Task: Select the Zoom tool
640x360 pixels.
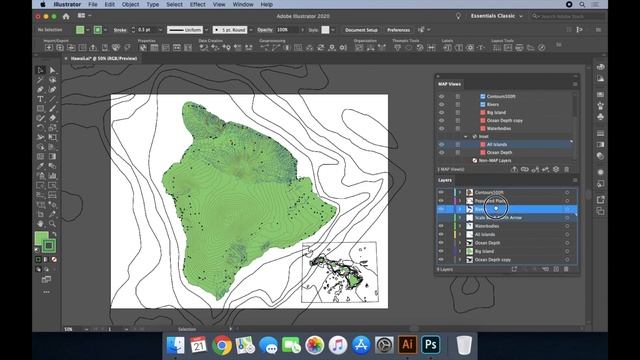Action: tap(52, 224)
